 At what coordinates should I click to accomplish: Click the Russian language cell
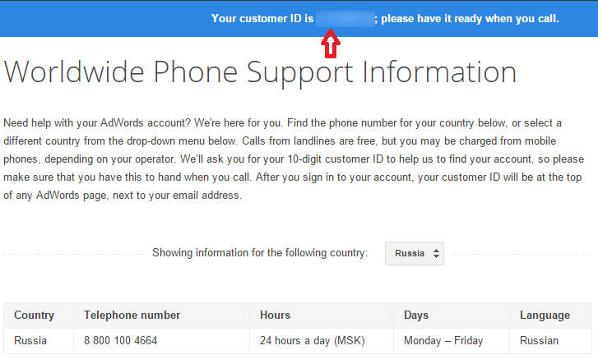(539, 340)
